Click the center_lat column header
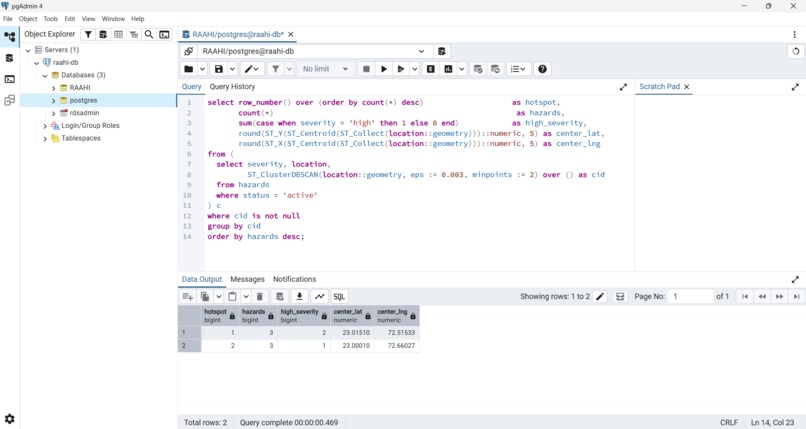 pyautogui.click(x=351, y=315)
